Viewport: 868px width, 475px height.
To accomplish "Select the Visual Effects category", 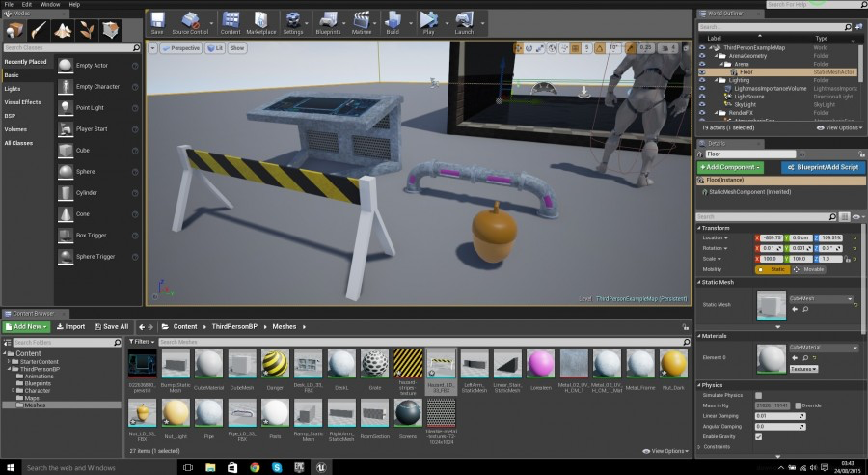I will [22, 102].
